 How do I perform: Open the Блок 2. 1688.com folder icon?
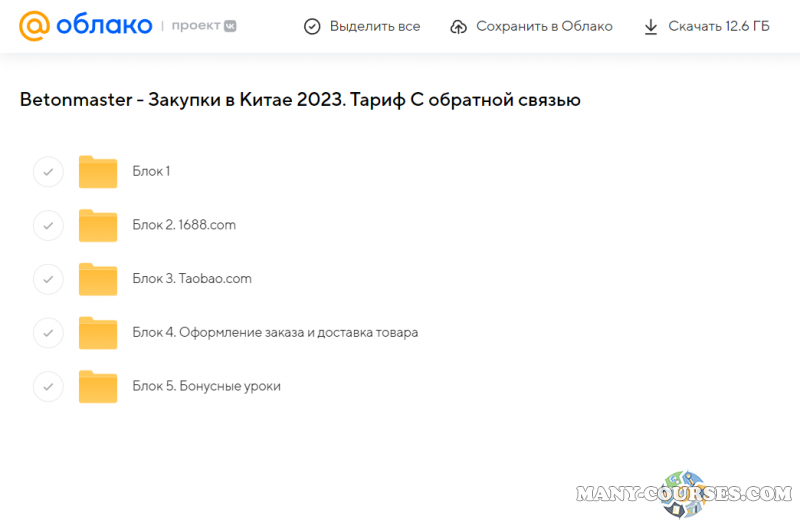click(98, 226)
